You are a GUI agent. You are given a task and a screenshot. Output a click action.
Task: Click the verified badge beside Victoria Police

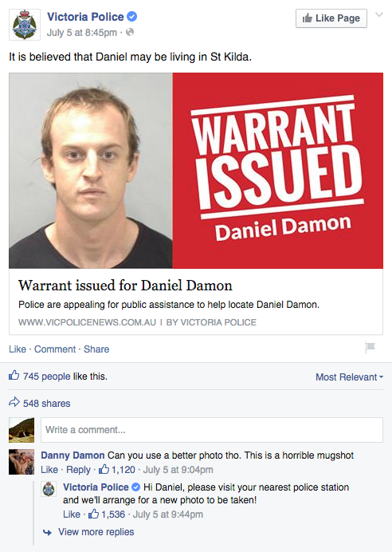tap(131, 17)
